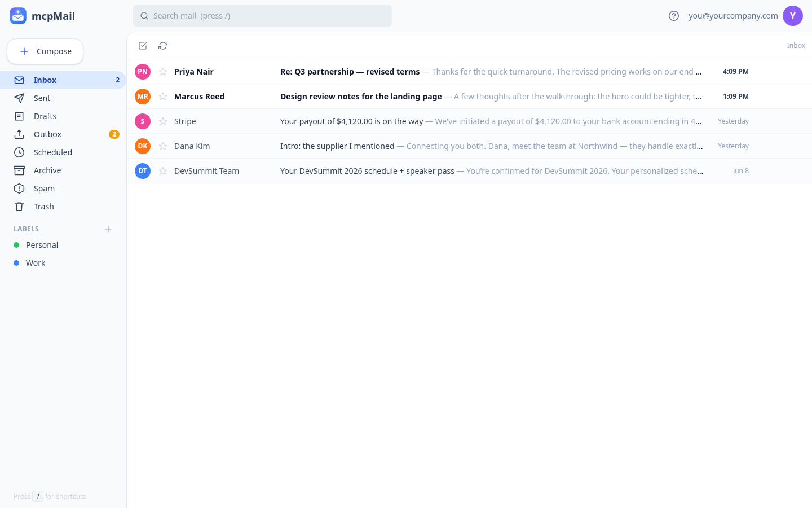This screenshot has width=812, height=508.
Task: Click the DT avatar for DevSummit Team
Action: click(143, 171)
